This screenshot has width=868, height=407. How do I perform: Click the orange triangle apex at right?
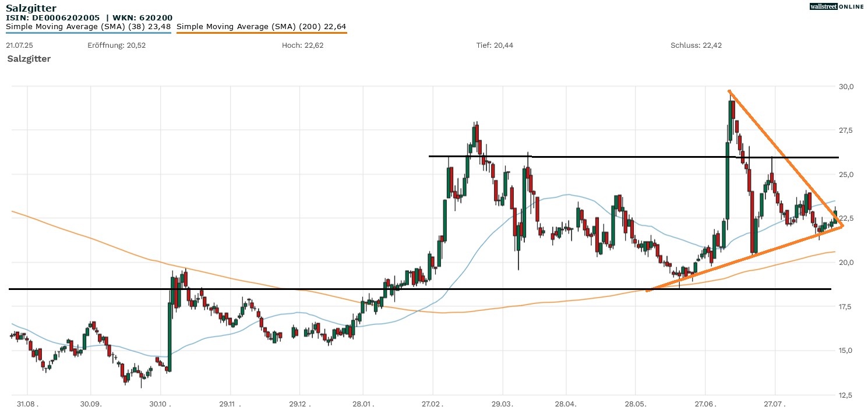[842, 227]
